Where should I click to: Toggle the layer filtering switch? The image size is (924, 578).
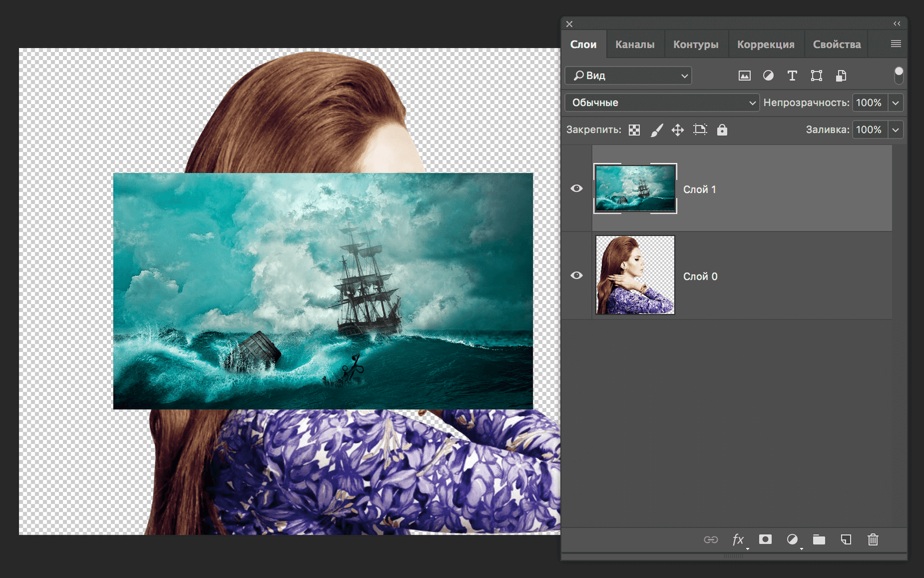point(898,75)
